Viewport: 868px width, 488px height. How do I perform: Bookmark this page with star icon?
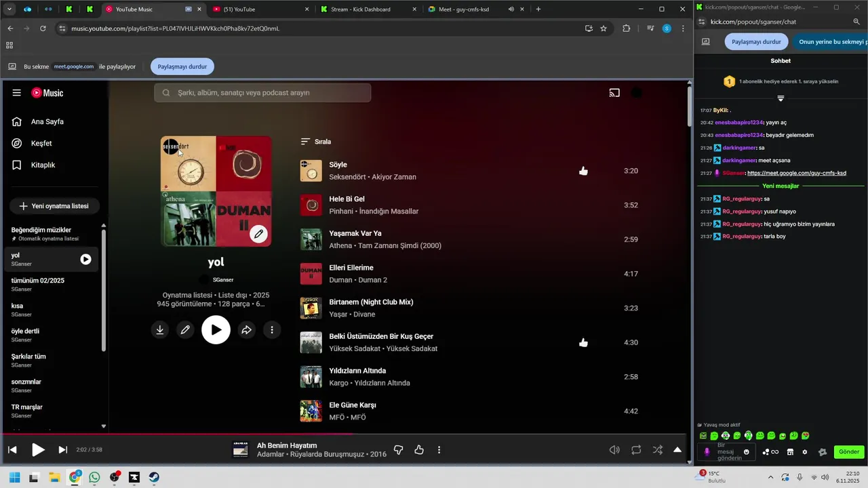point(604,28)
